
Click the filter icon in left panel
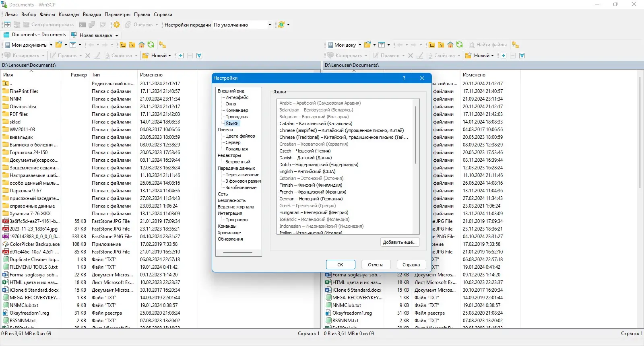click(73, 45)
